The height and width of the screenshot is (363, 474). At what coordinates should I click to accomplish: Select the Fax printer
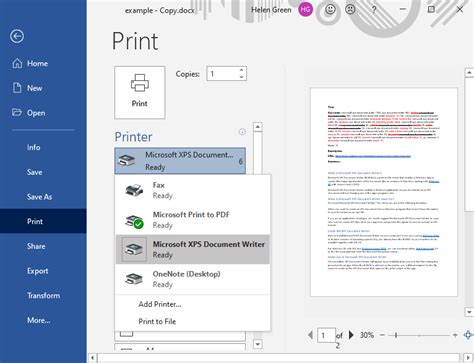tap(193, 190)
